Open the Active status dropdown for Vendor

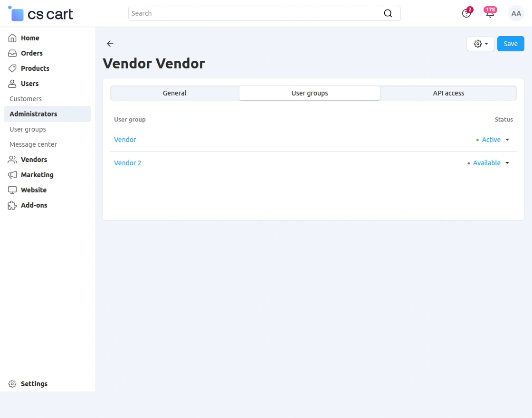pos(494,140)
